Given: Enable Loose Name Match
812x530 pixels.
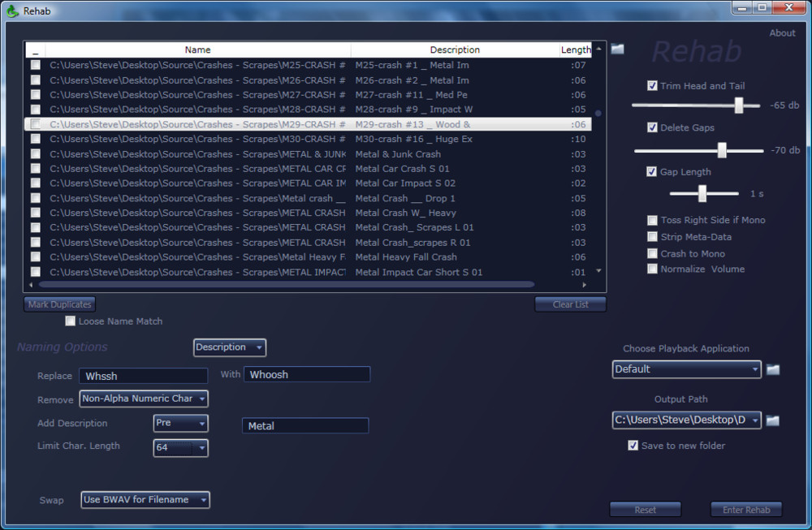Looking at the screenshot, I should click(70, 321).
